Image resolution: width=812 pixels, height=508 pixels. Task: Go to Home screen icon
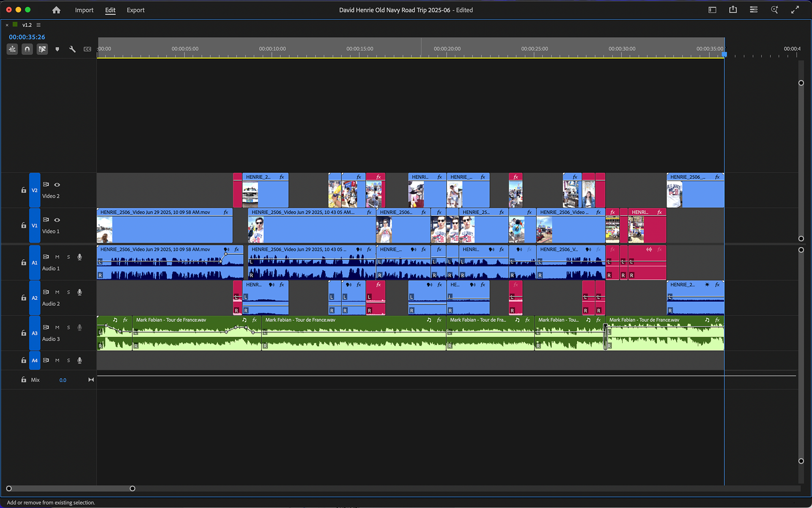tap(56, 10)
